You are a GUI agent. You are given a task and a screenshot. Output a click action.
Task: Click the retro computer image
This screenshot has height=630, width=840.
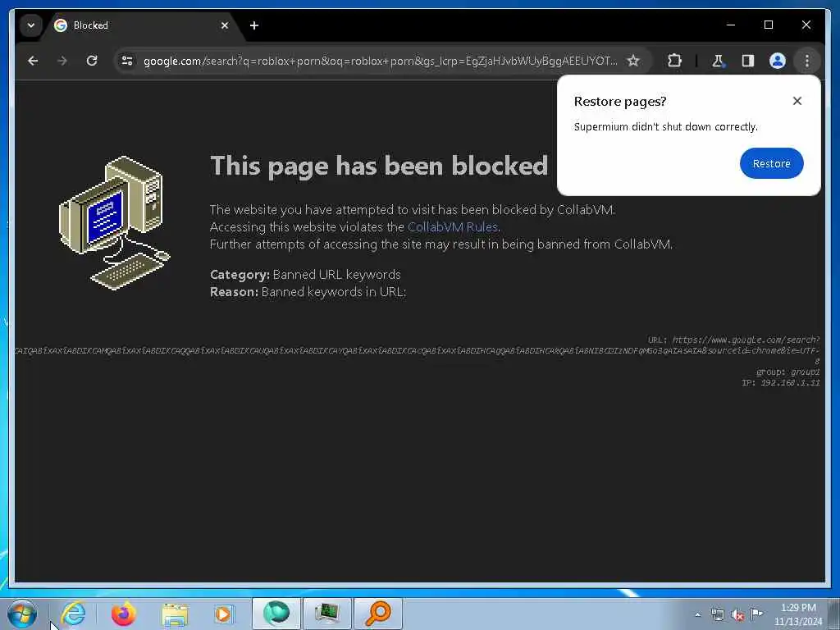(x=114, y=222)
